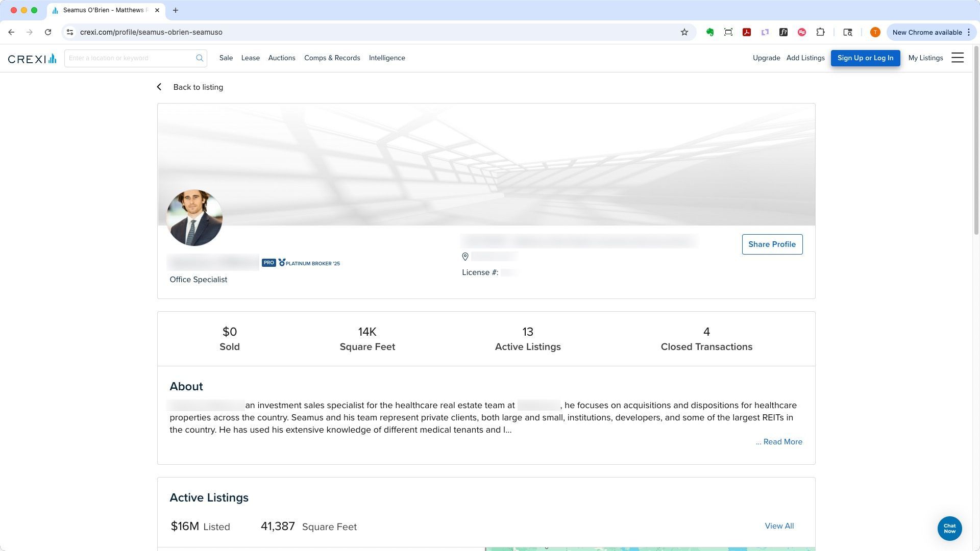
Task: Expand the About text with Read More
Action: click(779, 442)
